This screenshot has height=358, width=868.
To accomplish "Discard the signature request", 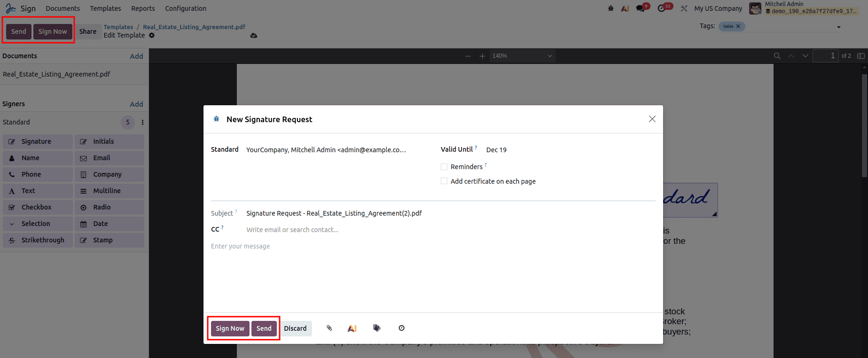I will tap(295, 328).
